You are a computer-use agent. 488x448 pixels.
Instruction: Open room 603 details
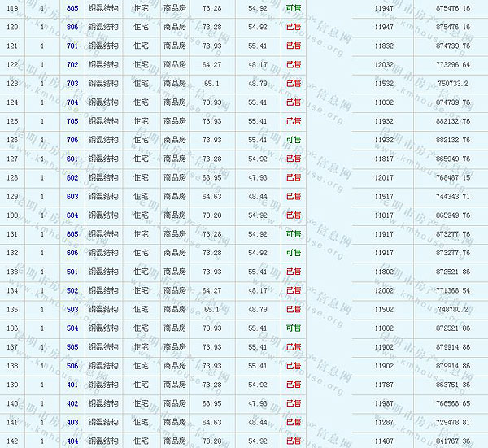click(72, 196)
